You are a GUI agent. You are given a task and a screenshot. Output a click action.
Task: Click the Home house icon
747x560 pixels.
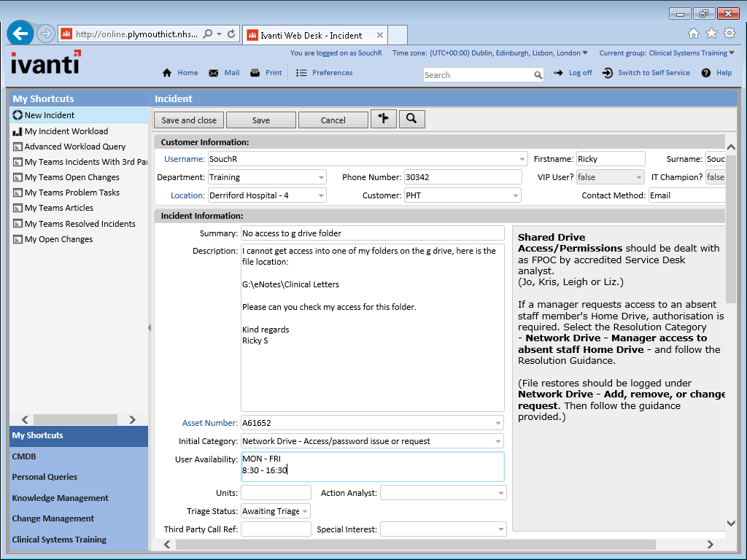pyautogui.click(x=167, y=73)
